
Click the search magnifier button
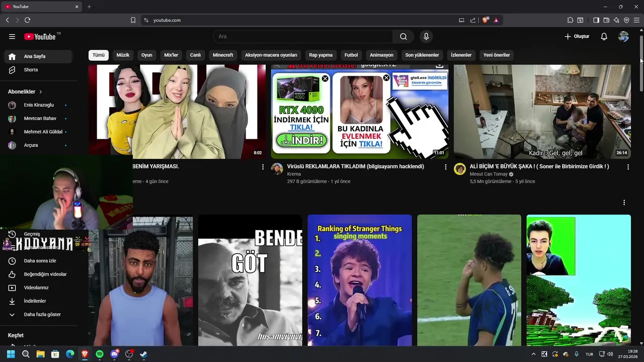point(404,36)
